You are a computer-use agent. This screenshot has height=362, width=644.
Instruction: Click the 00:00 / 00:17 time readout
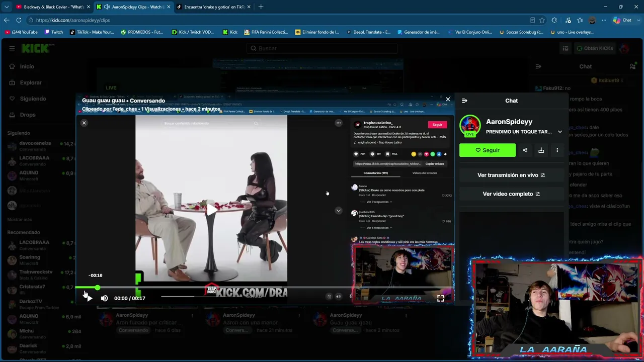pyautogui.click(x=130, y=298)
